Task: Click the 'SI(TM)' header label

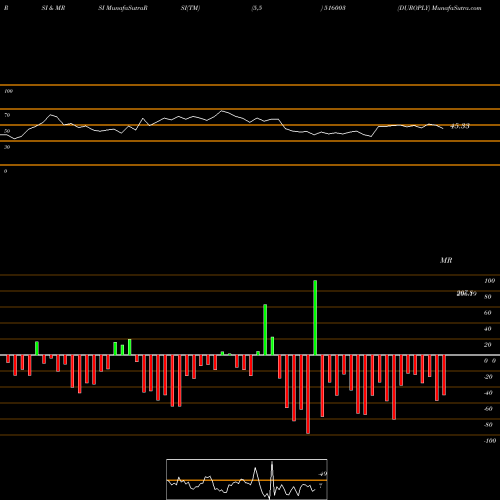Action: (190, 8)
